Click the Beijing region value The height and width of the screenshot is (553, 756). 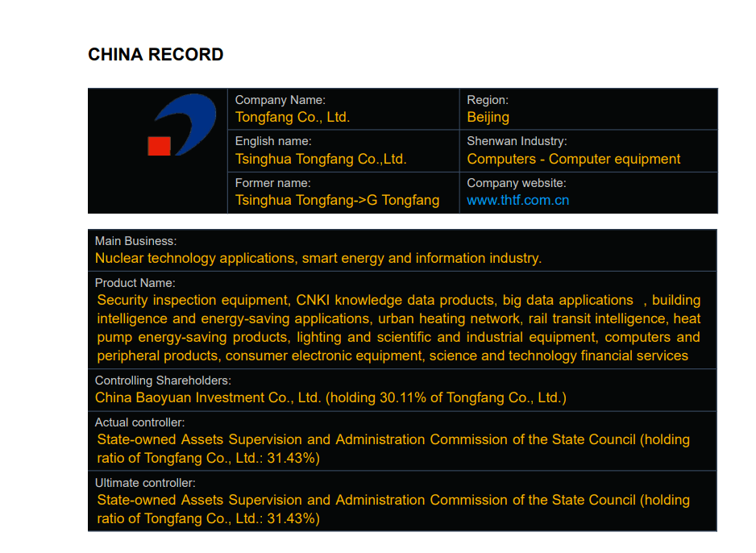click(x=488, y=117)
